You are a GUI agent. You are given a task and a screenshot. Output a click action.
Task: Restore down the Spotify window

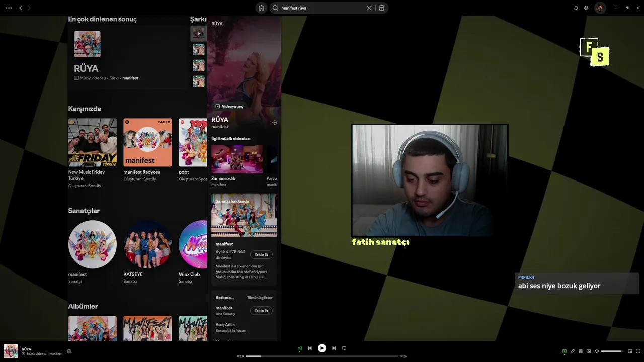(x=627, y=8)
